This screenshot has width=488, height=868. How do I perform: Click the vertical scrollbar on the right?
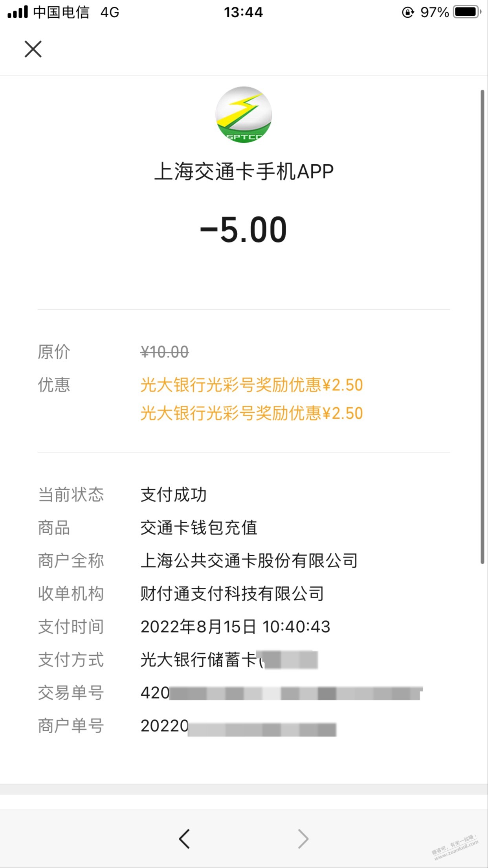pos(482,326)
